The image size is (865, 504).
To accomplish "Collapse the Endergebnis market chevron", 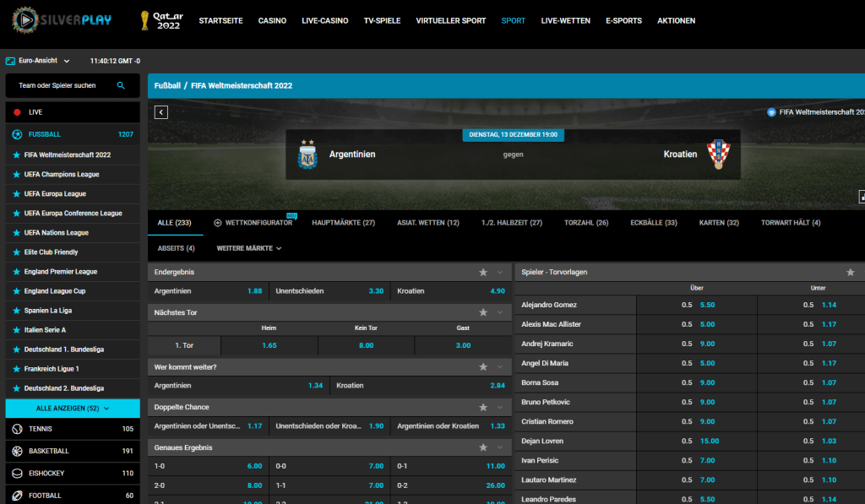I will [x=500, y=273].
